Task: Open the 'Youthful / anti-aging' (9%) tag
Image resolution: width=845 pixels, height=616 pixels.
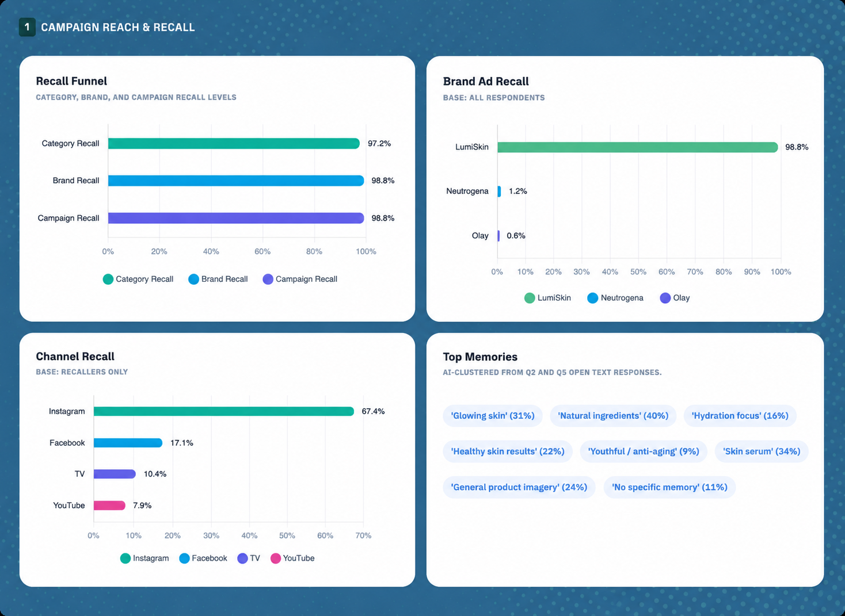Action: 644,452
